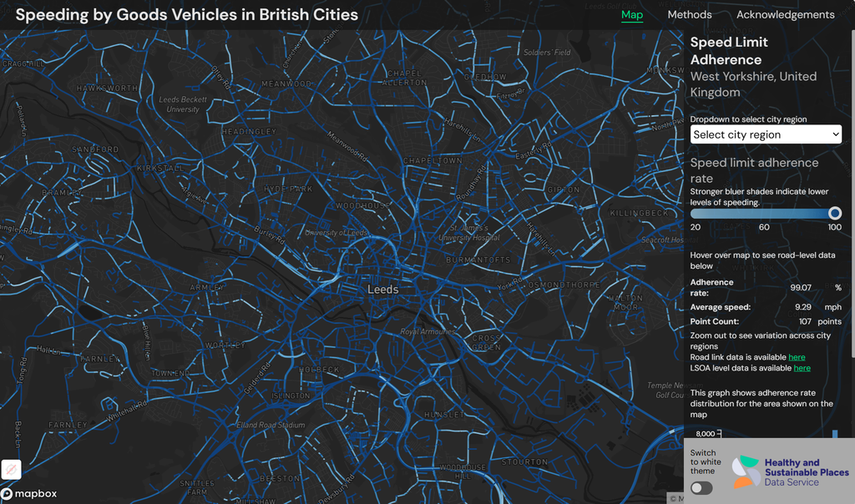Image resolution: width=855 pixels, height=504 pixels.
Task: Click the Cross Green label on the map
Action: tap(486, 343)
